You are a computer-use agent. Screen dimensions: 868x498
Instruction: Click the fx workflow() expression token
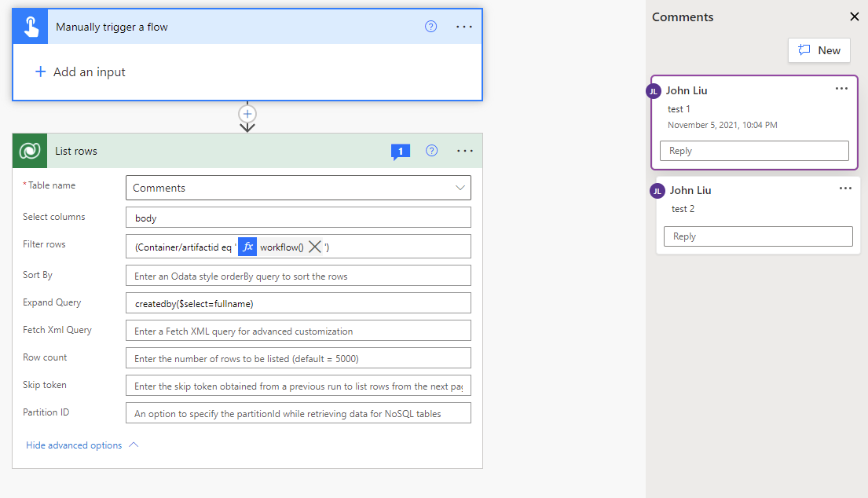[x=271, y=247]
